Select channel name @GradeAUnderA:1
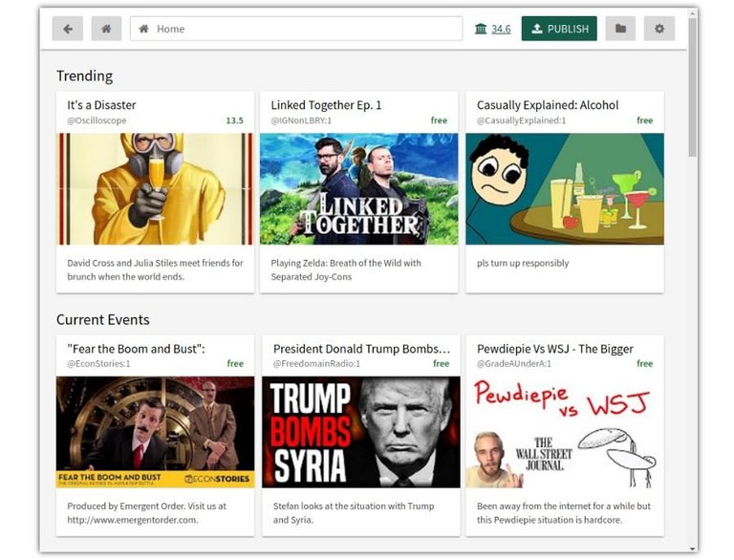The image size is (734, 560). (x=514, y=363)
